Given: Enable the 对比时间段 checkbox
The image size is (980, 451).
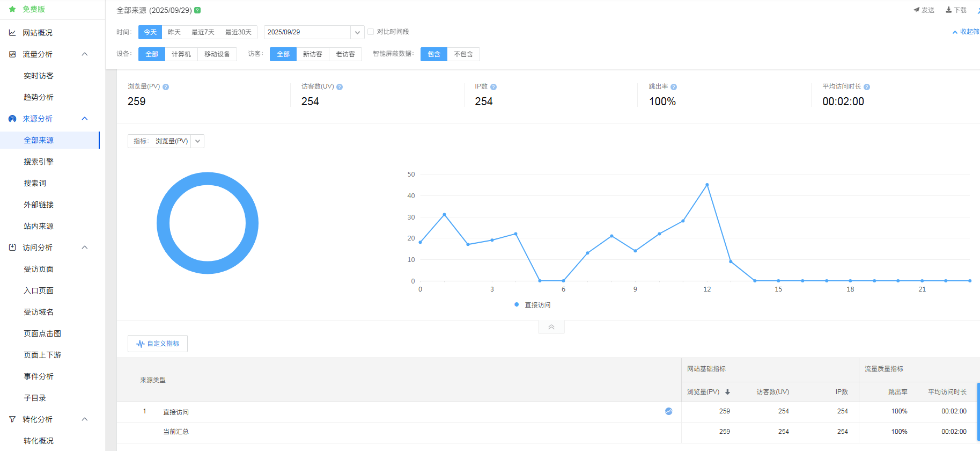Looking at the screenshot, I should click(371, 32).
